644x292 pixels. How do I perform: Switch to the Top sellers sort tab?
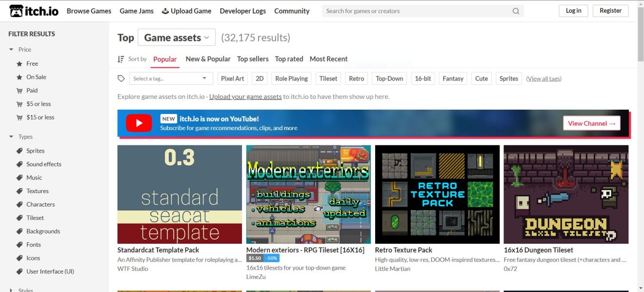click(253, 58)
